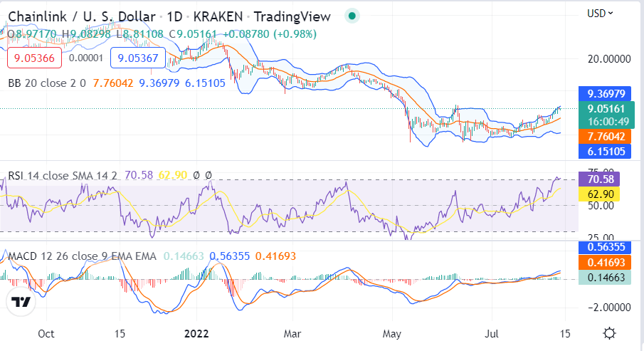
Task: Click the blue buy price 9.05367 button
Action: [137, 58]
